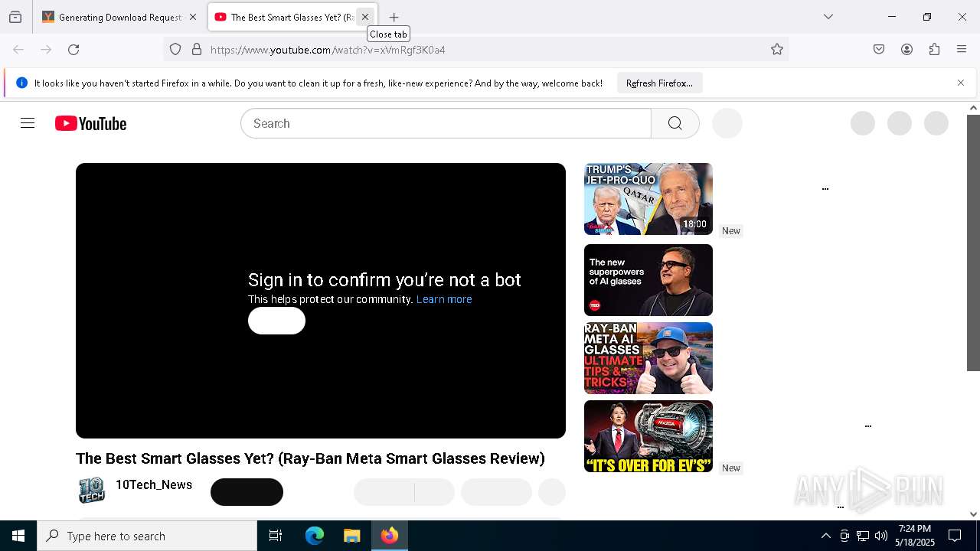Screen dimensions: 980x551
Task: Focus the YouTube Search field
Action: click(x=446, y=123)
